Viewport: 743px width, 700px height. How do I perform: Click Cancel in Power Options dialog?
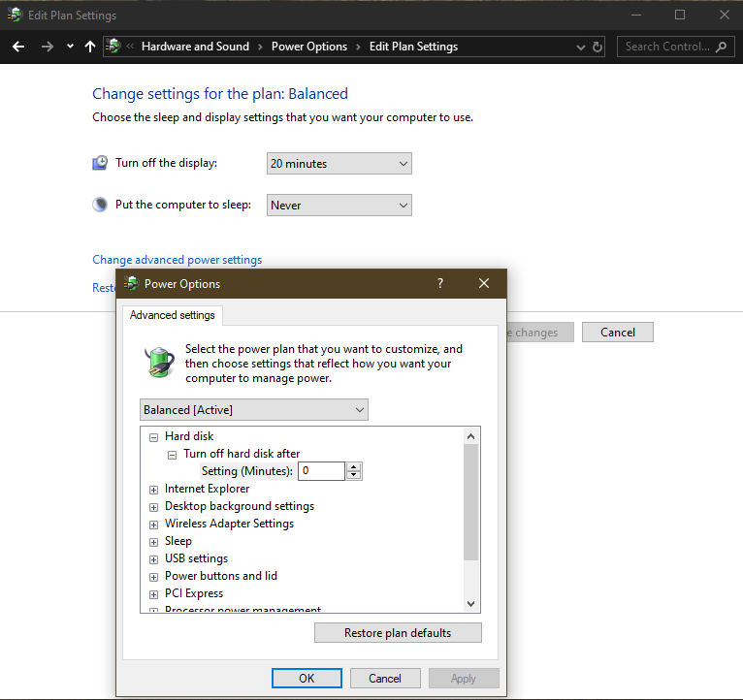click(385, 679)
